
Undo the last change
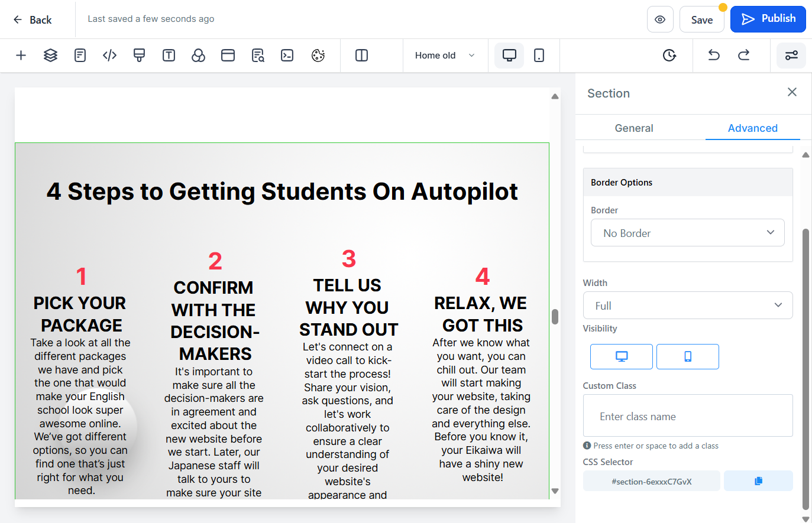(714, 56)
